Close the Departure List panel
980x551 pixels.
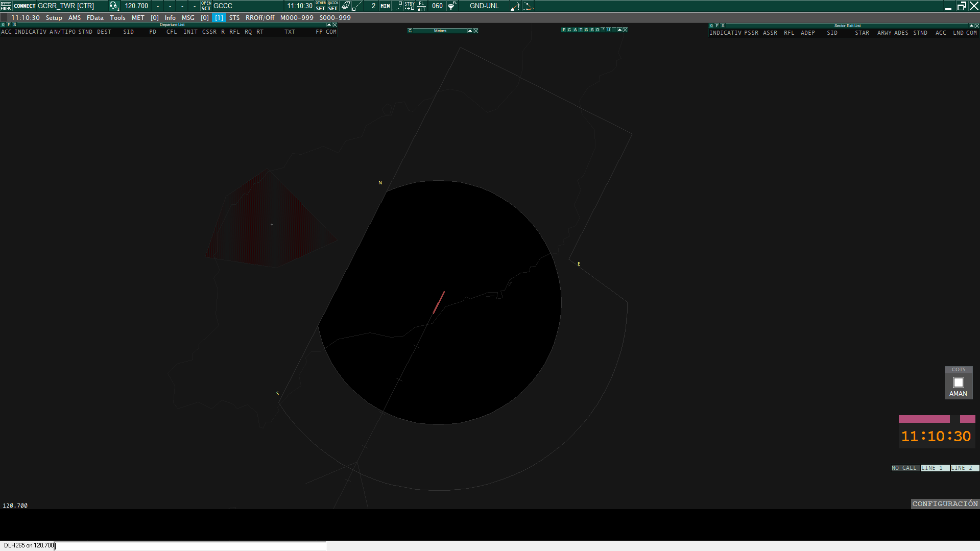335,25
